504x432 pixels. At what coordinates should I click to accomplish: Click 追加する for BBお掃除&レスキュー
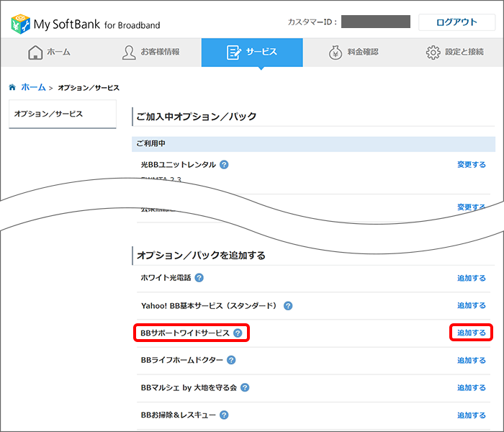tap(471, 415)
